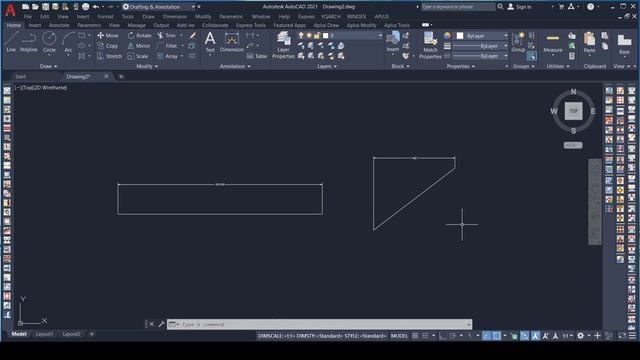Image resolution: width=640 pixels, height=360 pixels.
Task: Toggle clean screen in status bar
Action: coord(622,336)
